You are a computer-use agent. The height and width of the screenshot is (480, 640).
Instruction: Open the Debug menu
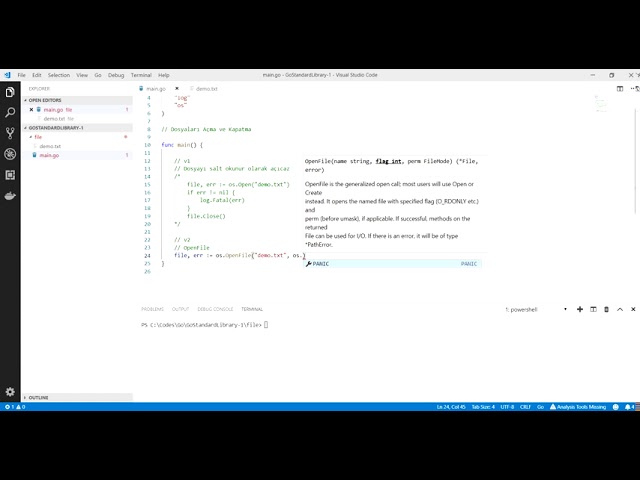point(116,75)
